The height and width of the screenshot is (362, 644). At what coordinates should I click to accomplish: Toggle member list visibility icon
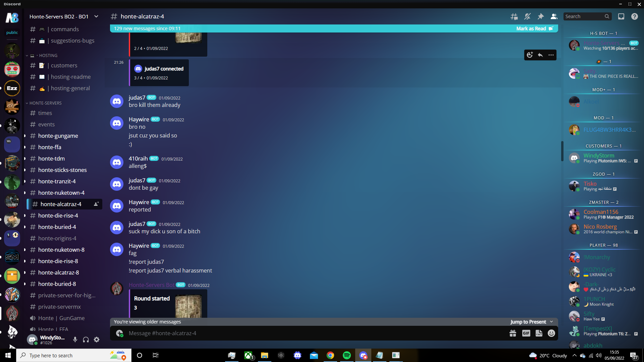click(x=554, y=16)
